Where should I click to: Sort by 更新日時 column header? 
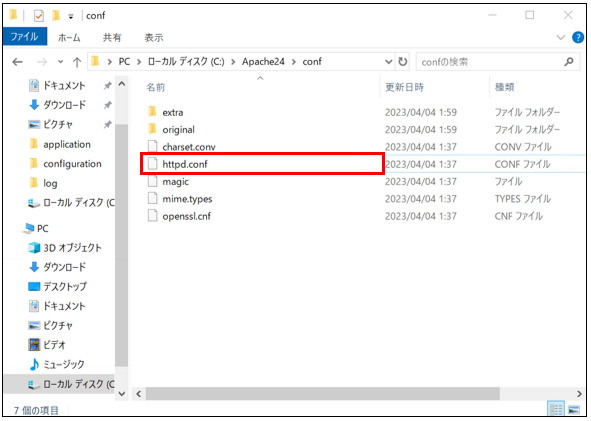[x=404, y=87]
